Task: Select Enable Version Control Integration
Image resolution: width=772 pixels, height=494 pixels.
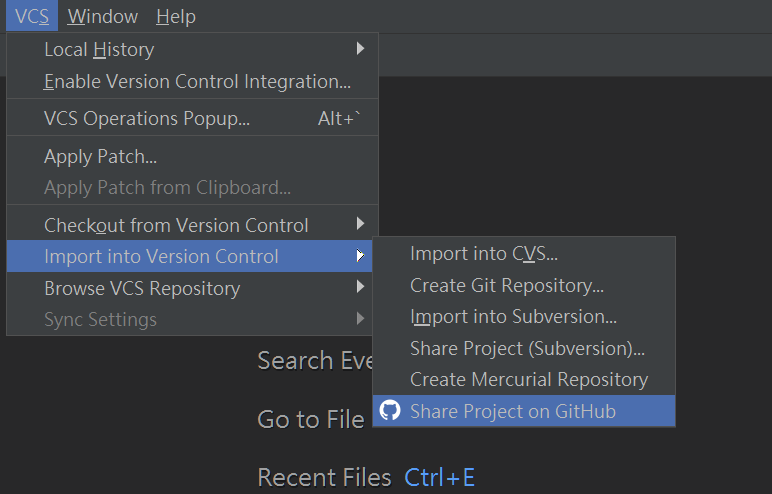Action: 197,81
